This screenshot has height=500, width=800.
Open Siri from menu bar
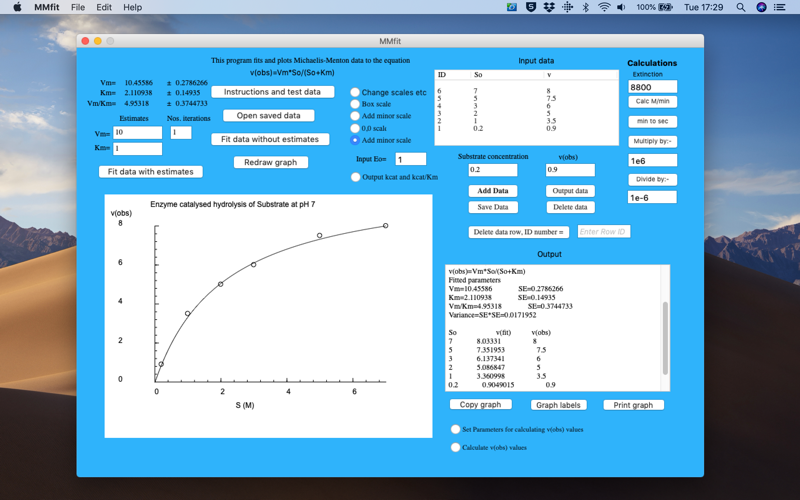coord(761,7)
